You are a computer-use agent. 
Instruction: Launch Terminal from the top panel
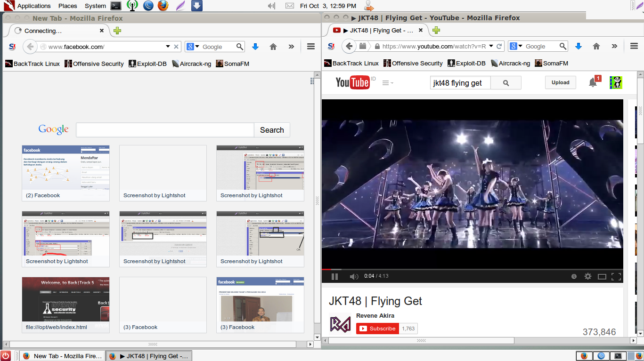pos(116,6)
